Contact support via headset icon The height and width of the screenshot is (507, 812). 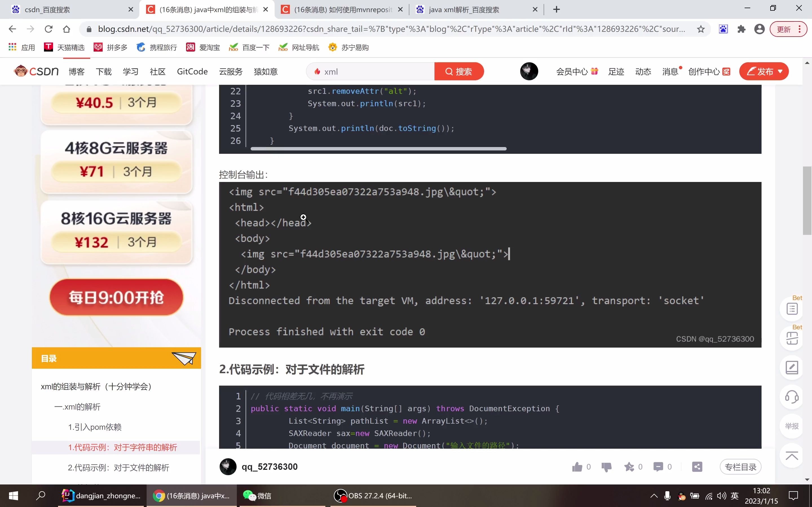pyautogui.click(x=791, y=397)
